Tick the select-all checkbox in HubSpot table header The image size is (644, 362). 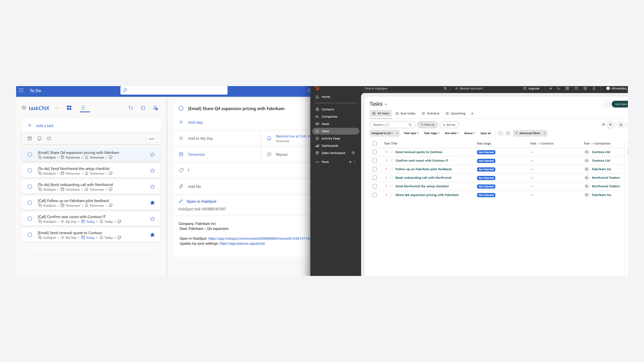(375, 144)
